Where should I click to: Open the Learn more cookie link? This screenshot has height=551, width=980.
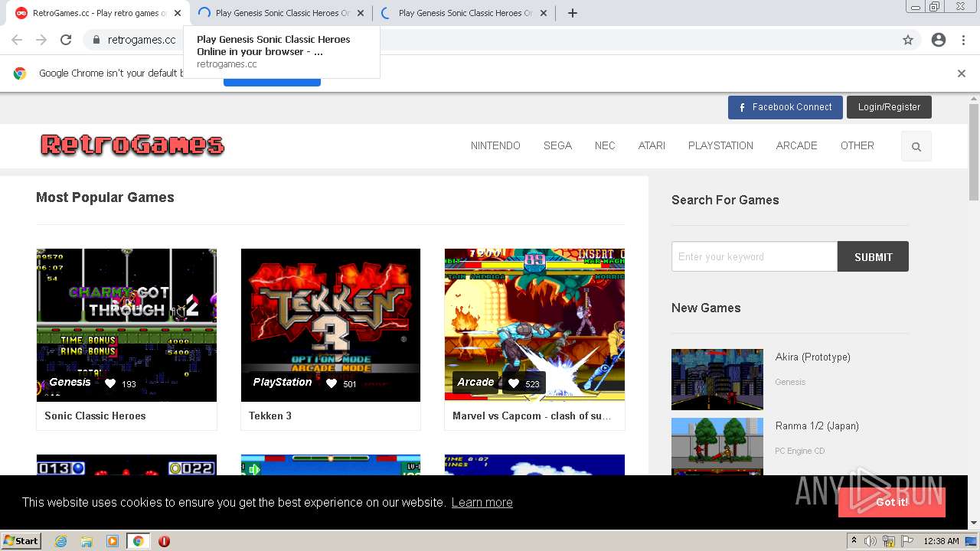(482, 502)
